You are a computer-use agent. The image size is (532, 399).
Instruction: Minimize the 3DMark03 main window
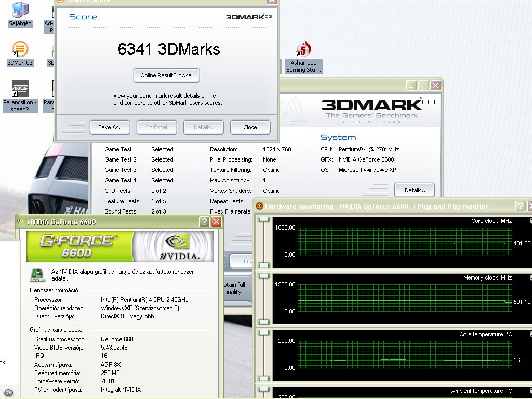(x=411, y=86)
